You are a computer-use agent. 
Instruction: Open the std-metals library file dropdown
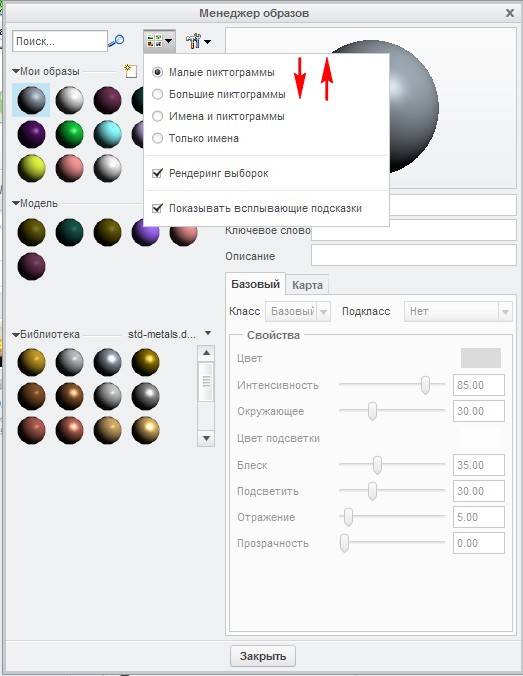click(x=208, y=333)
